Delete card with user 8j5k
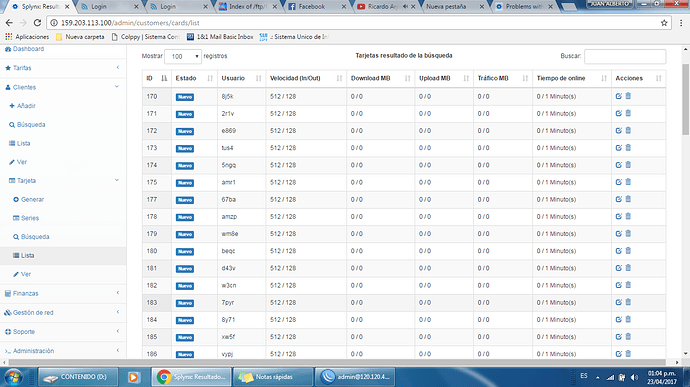The image size is (690, 387). [628, 96]
